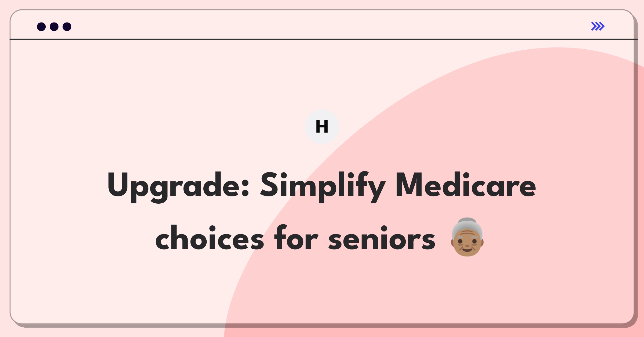
Task: Click the empty header bar between dots and arrows
Action: pos(330,26)
